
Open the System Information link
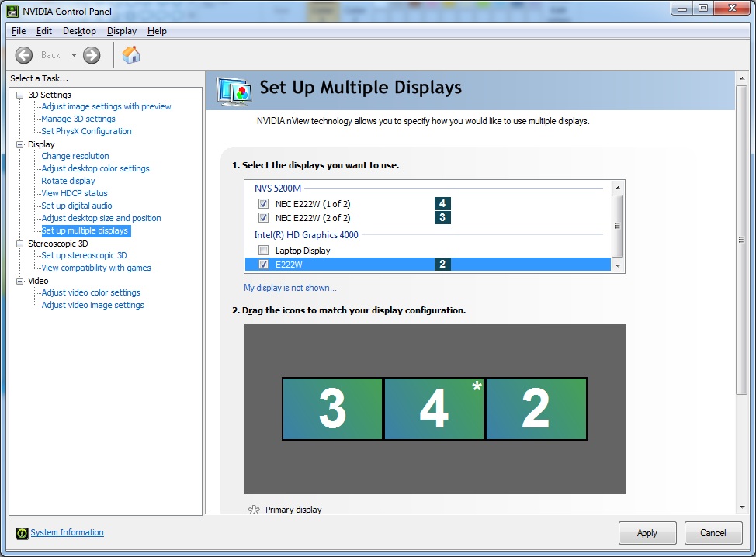click(x=67, y=532)
